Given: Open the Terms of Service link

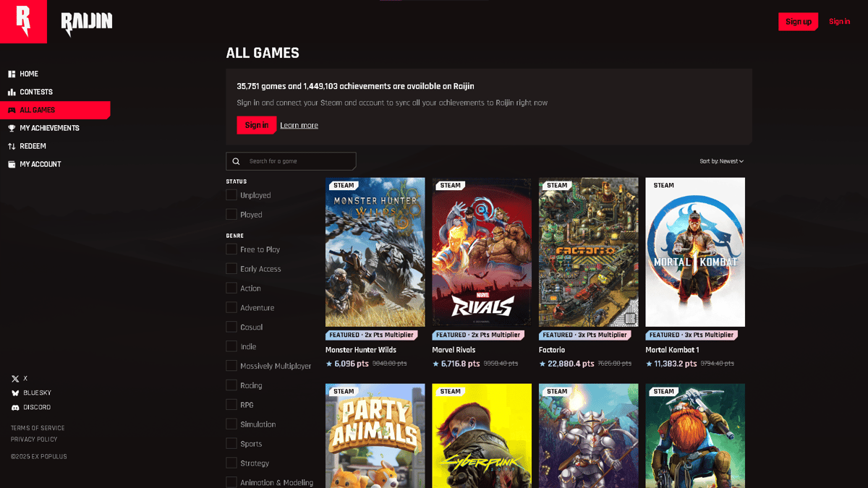Looking at the screenshot, I should coord(38,428).
